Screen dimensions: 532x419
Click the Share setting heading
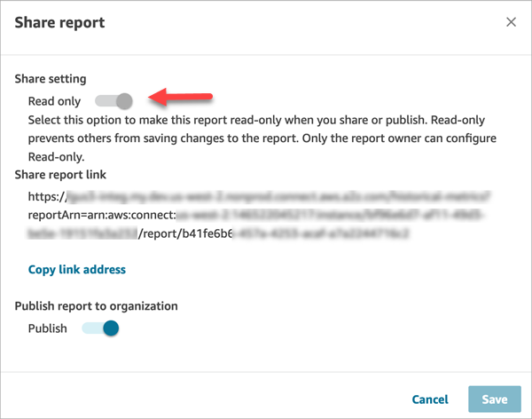pos(51,79)
